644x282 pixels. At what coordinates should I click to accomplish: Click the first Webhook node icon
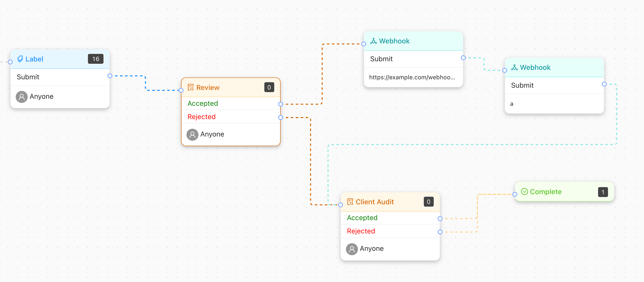tap(374, 41)
